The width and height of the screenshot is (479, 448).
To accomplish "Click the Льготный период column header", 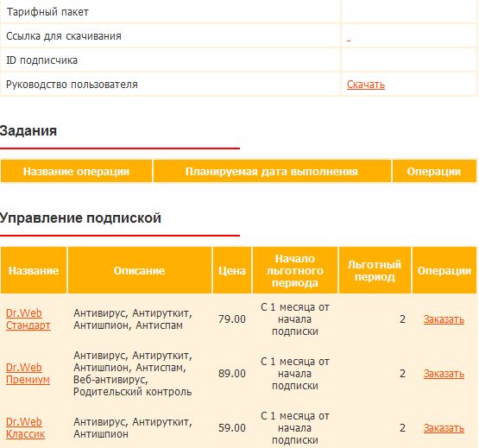I will click(x=375, y=270).
